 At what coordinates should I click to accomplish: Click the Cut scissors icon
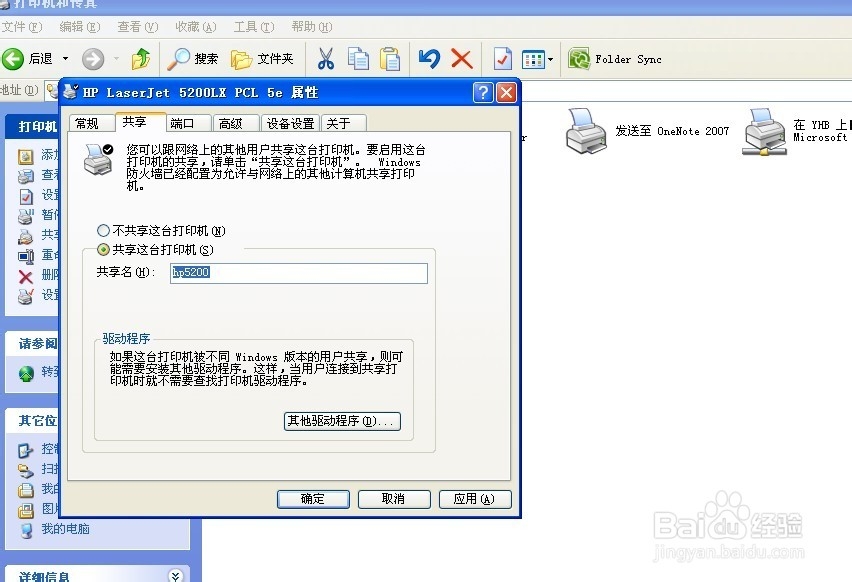click(325, 59)
